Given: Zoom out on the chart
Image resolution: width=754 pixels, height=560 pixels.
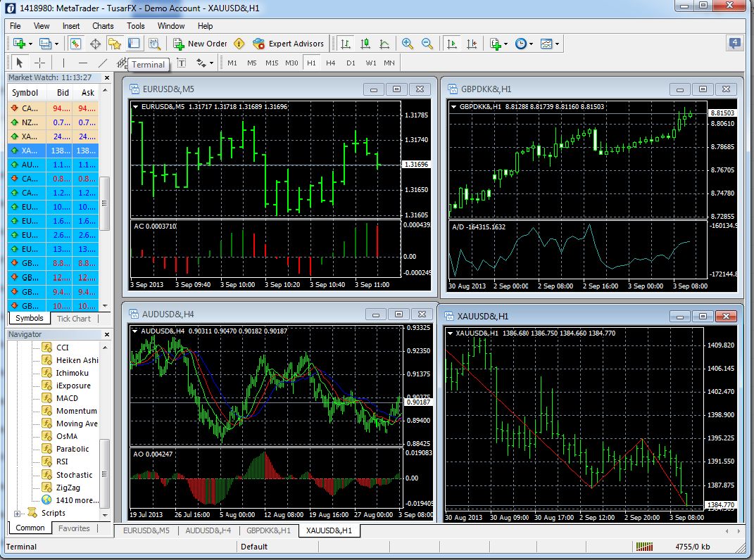Looking at the screenshot, I should coord(427,44).
